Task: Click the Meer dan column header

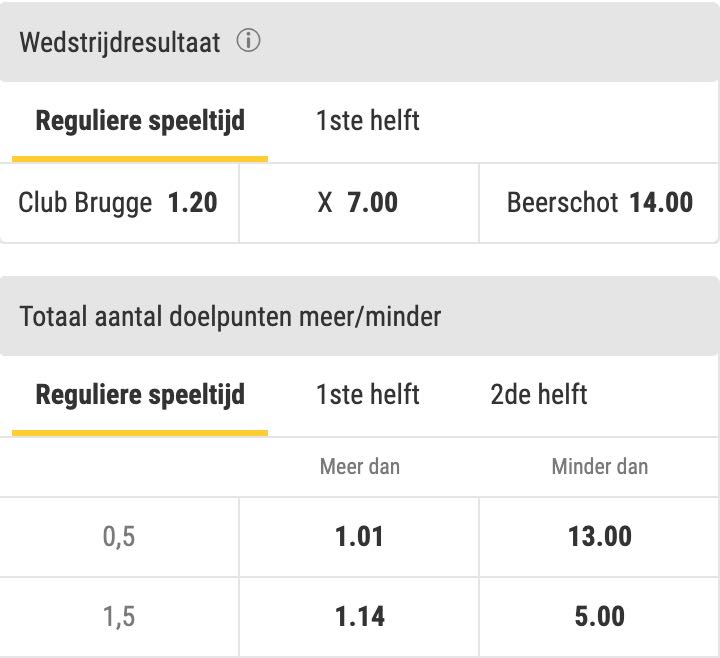Action: pos(360,467)
